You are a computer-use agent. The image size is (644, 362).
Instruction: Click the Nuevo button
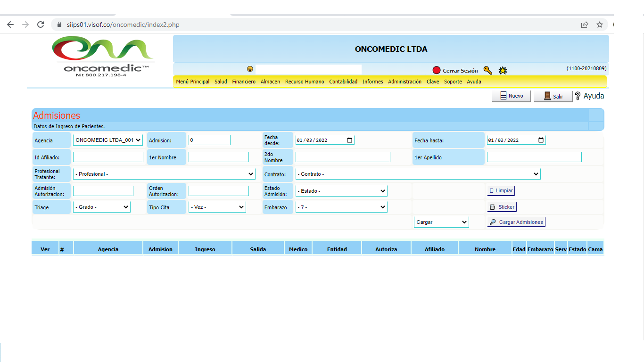pyautogui.click(x=511, y=96)
